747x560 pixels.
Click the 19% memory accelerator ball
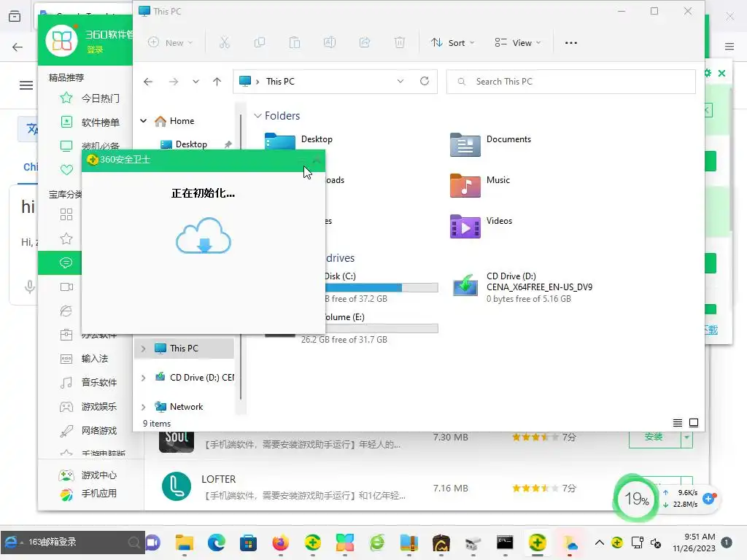pyautogui.click(x=636, y=499)
